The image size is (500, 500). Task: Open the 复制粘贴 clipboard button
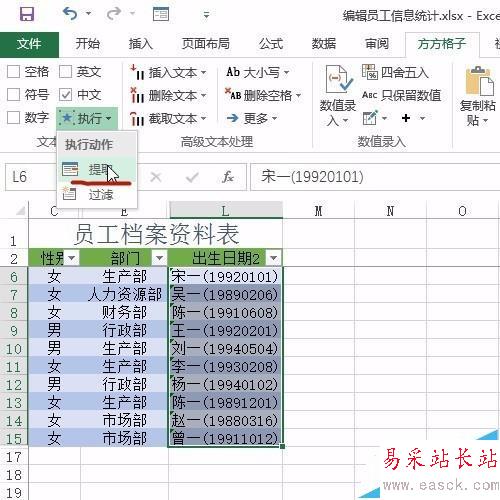click(x=478, y=96)
